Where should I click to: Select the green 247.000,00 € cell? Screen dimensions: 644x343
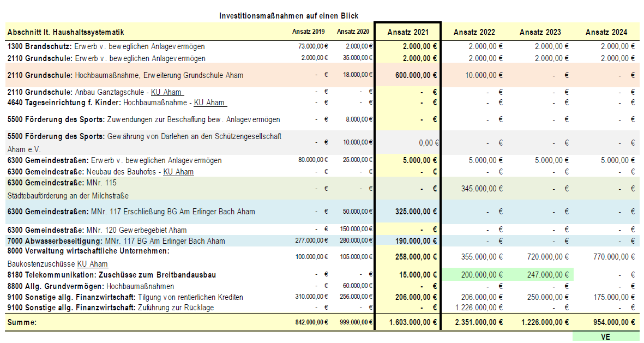[x=548, y=275]
